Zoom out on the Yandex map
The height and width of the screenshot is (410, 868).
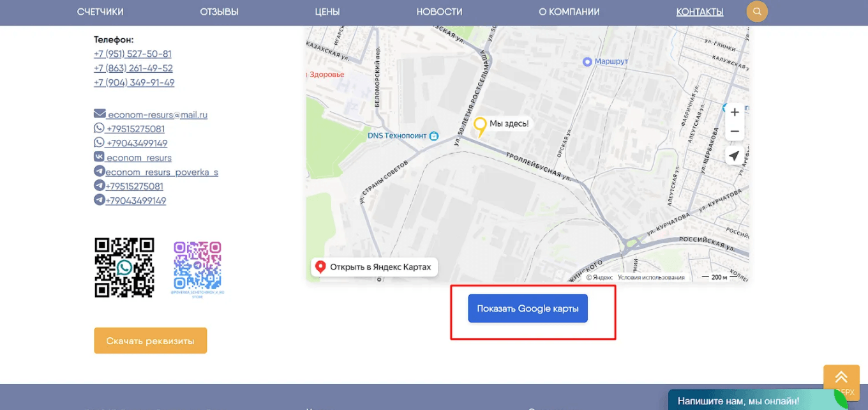735,132
